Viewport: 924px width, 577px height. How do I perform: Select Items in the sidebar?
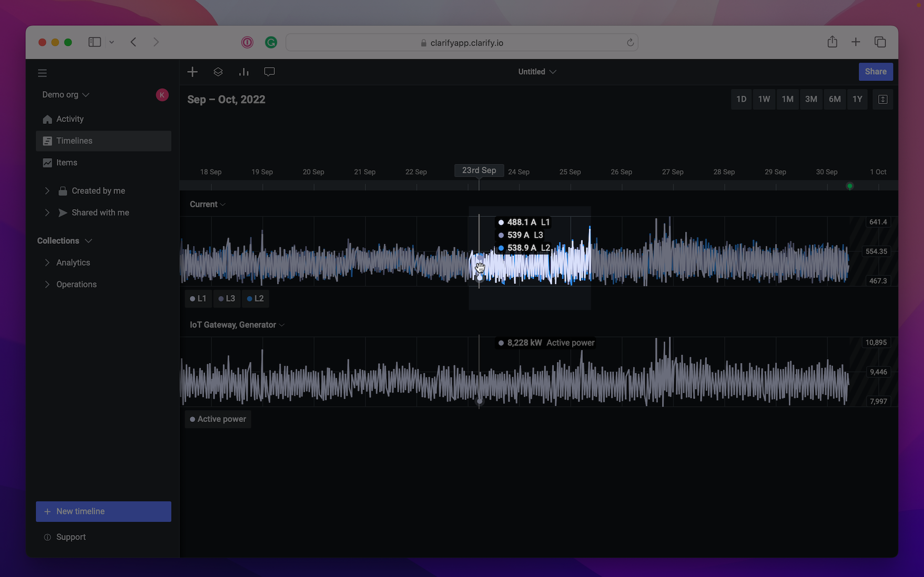pyautogui.click(x=67, y=163)
